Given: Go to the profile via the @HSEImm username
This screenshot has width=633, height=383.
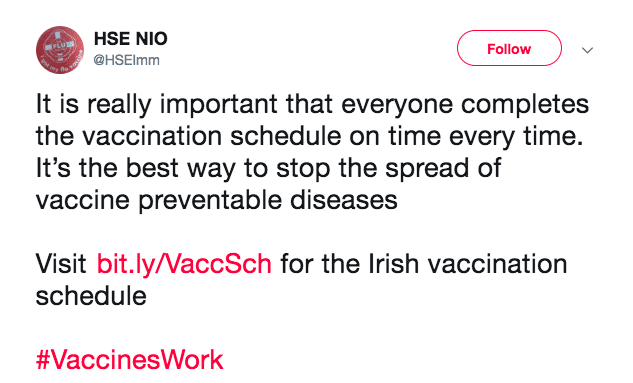Looking at the screenshot, I should click(126, 60).
